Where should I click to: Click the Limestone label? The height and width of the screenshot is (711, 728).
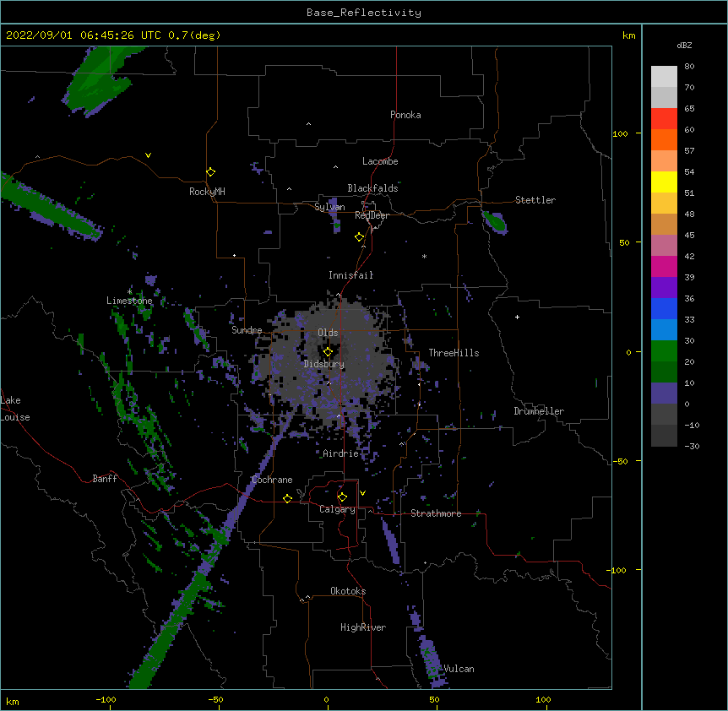(x=129, y=301)
